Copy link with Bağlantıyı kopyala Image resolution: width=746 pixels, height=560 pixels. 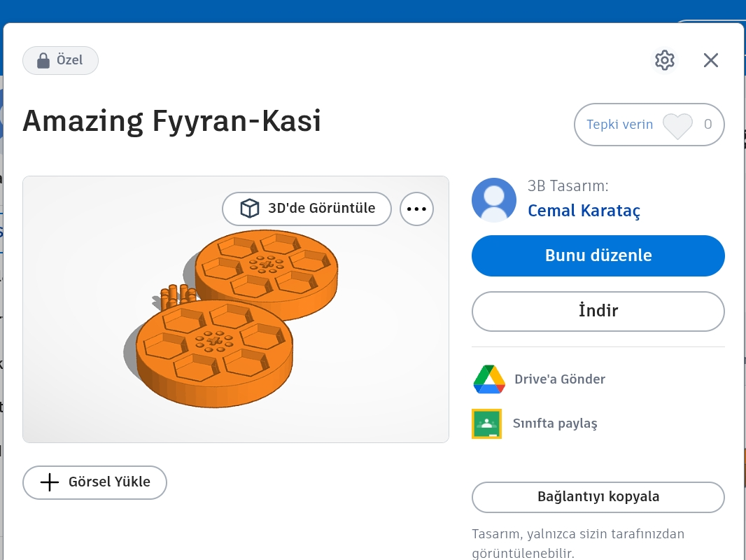pyautogui.click(x=598, y=497)
